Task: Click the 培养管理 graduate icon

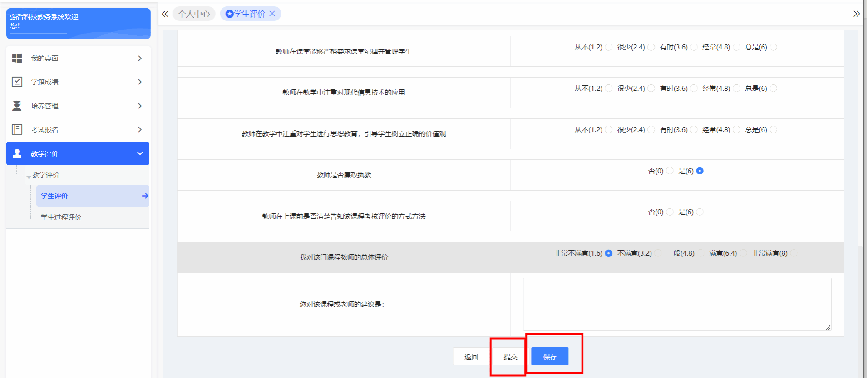Action: 17,106
